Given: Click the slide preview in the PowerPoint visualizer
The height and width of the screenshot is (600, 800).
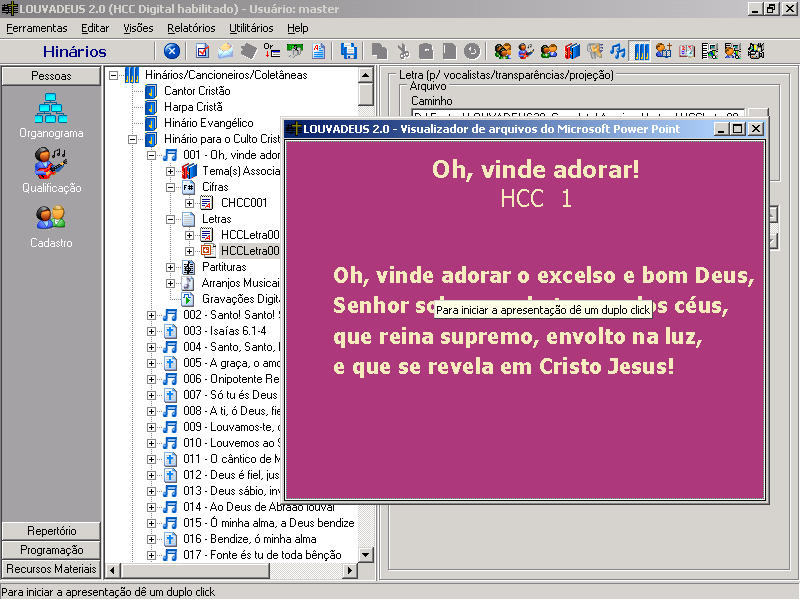Looking at the screenshot, I should tap(525, 320).
